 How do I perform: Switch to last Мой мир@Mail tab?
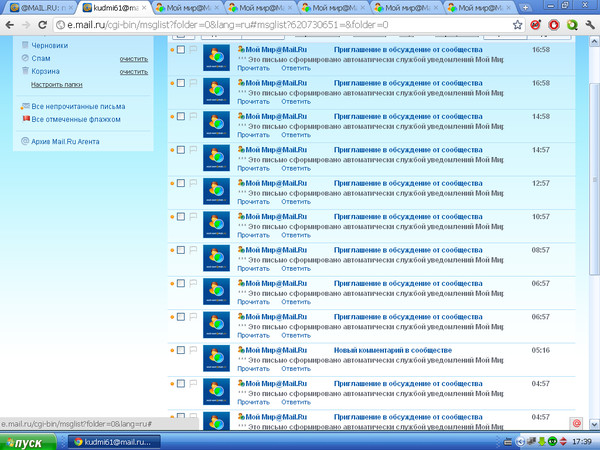(479, 8)
